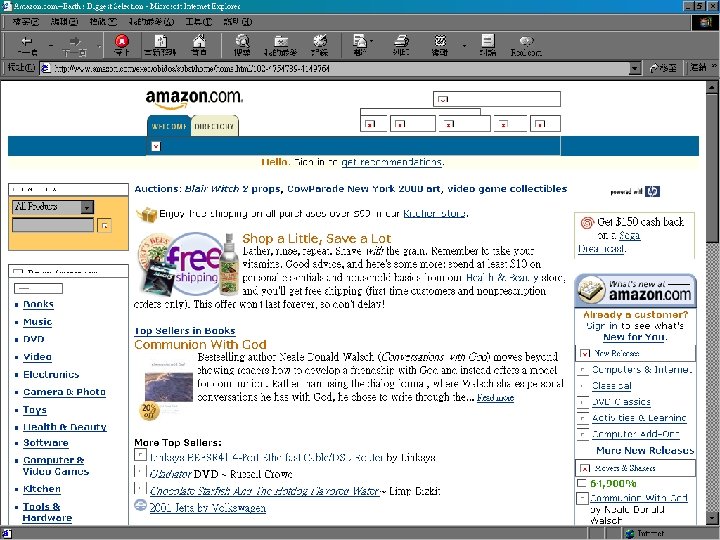Open New for You link
720x540 pixels.
pos(635,337)
